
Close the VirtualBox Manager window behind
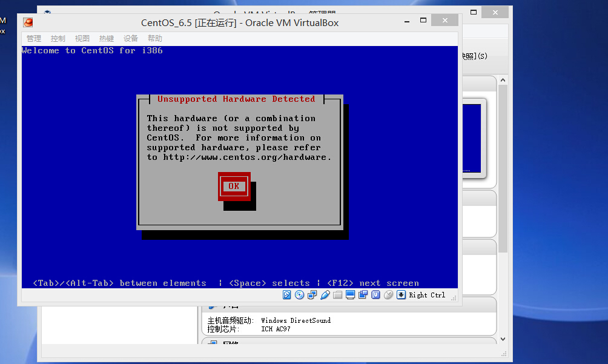click(x=495, y=12)
